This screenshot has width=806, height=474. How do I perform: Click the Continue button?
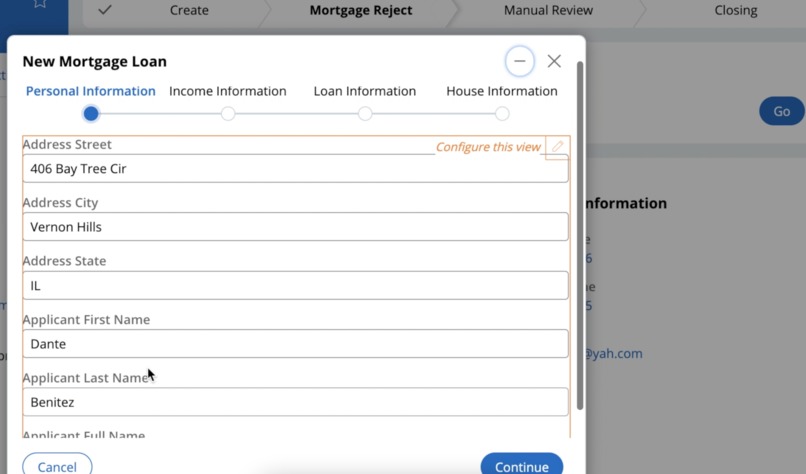point(522,465)
